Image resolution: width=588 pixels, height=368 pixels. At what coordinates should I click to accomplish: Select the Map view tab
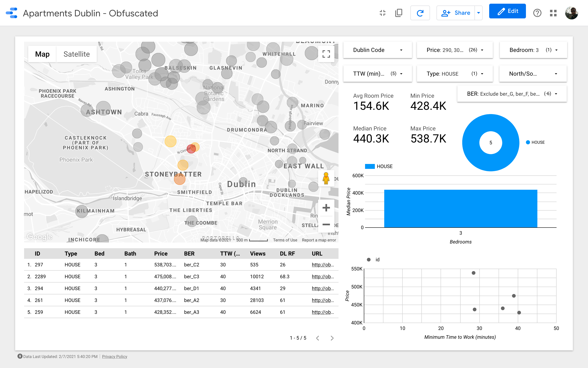[x=42, y=54]
